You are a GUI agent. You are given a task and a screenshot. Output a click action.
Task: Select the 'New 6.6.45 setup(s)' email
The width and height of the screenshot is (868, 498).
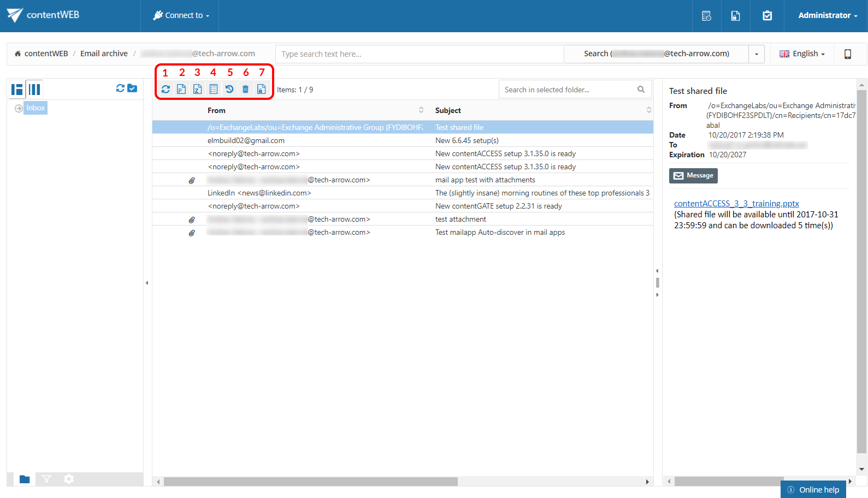pos(467,140)
